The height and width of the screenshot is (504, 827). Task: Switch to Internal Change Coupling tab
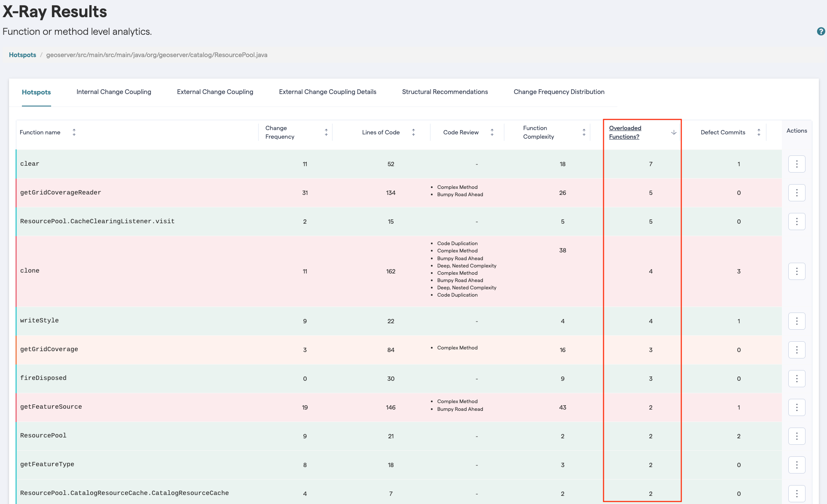[x=114, y=92]
